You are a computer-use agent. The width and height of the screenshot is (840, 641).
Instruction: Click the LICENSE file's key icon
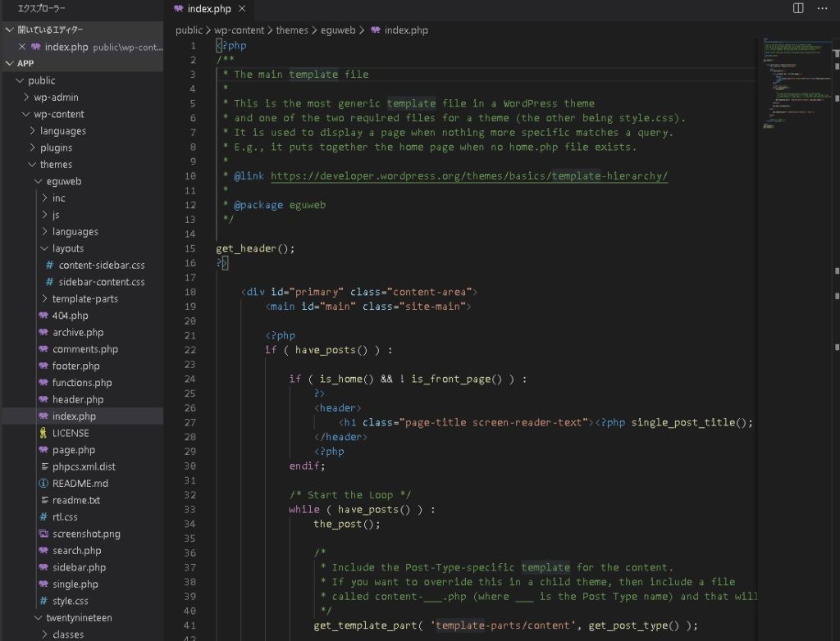pos(43,433)
